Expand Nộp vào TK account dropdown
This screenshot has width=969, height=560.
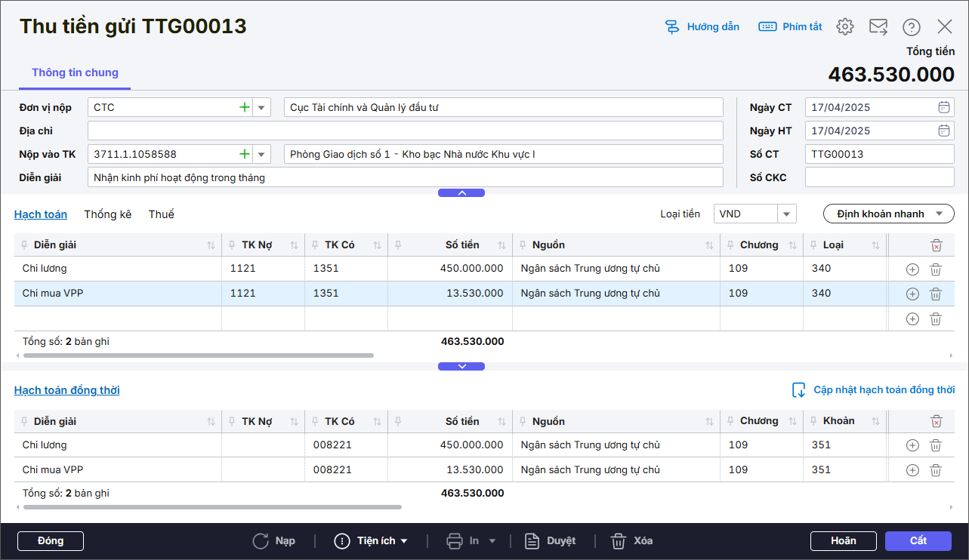pos(261,155)
